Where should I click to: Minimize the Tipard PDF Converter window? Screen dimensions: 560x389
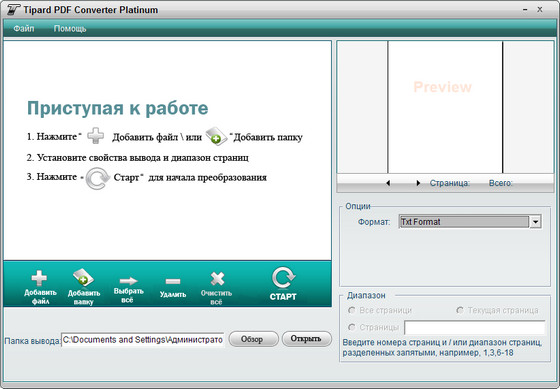[525, 10]
